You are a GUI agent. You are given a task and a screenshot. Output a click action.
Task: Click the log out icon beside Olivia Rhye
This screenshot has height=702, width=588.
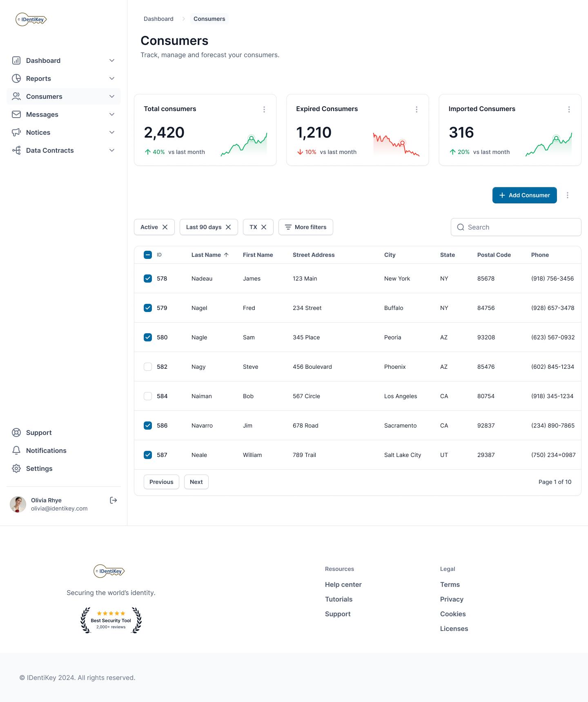[x=114, y=500]
